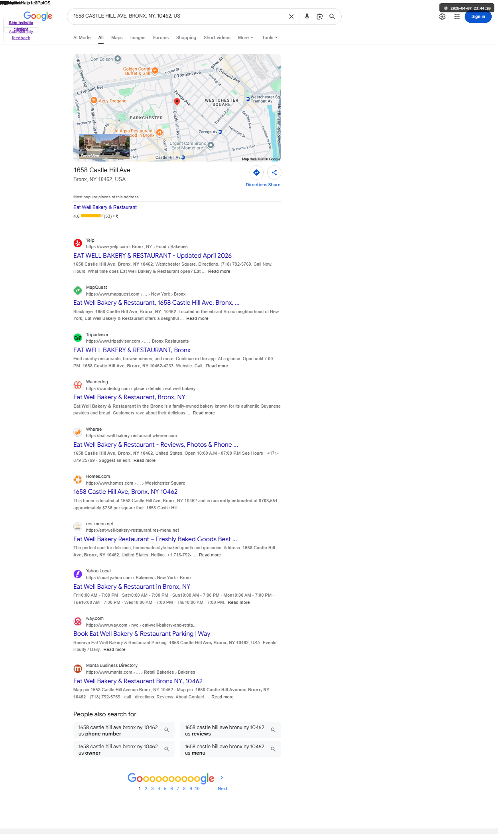Expand the More dropdown in search tabs

[x=245, y=37]
